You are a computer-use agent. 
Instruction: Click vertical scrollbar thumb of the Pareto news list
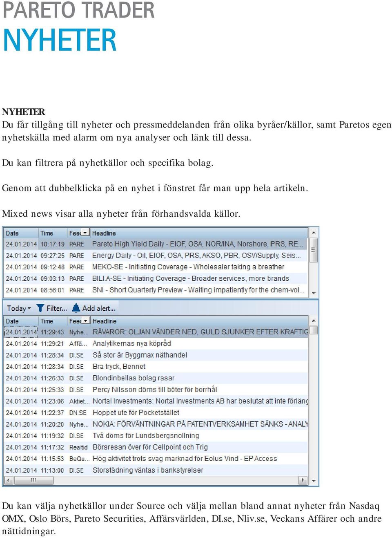[314, 249]
